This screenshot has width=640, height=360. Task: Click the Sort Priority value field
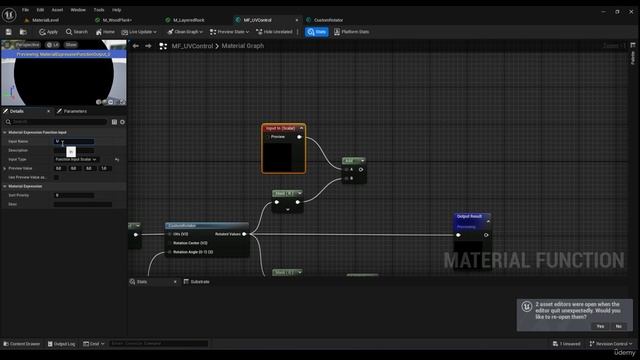click(x=74, y=195)
